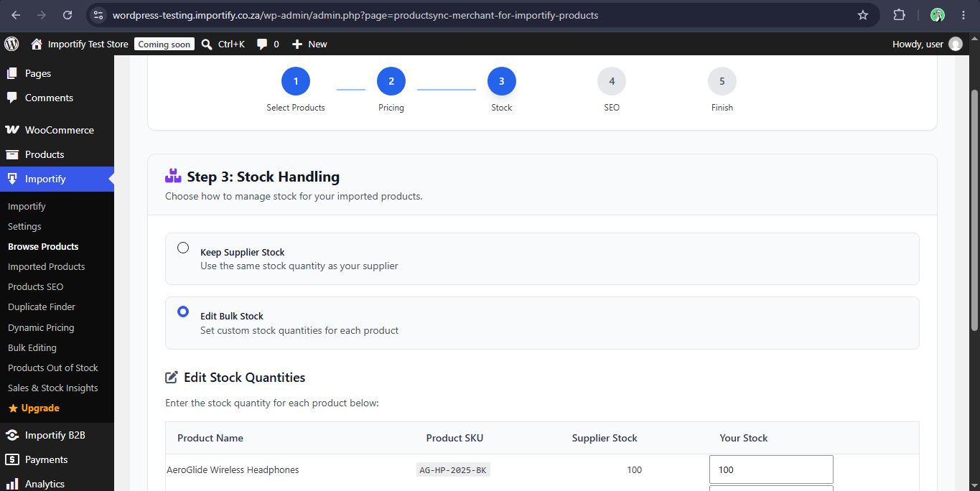Open Chrome profile avatar
The width and height of the screenshot is (980, 491).
click(x=938, y=15)
